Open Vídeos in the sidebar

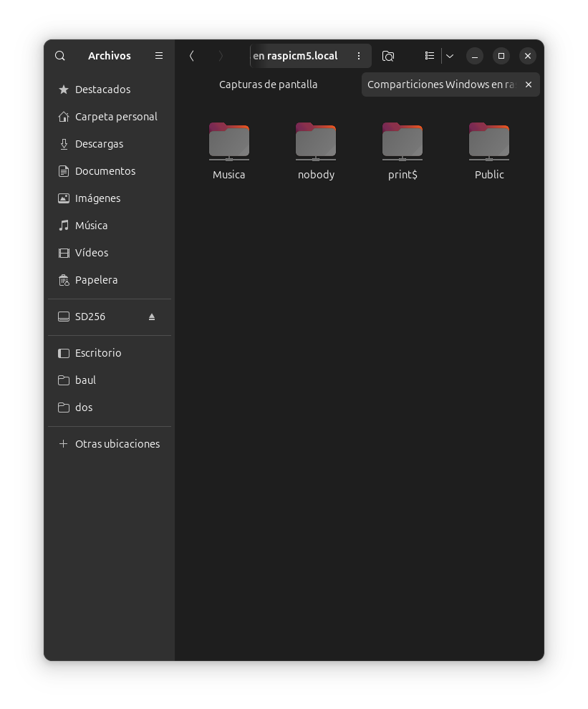tap(110, 252)
